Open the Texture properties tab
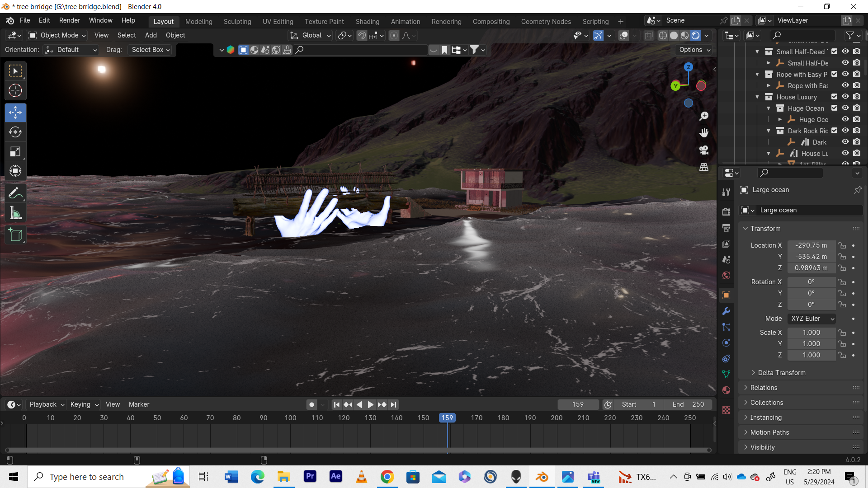This screenshot has width=868, height=488. (x=726, y=410)
